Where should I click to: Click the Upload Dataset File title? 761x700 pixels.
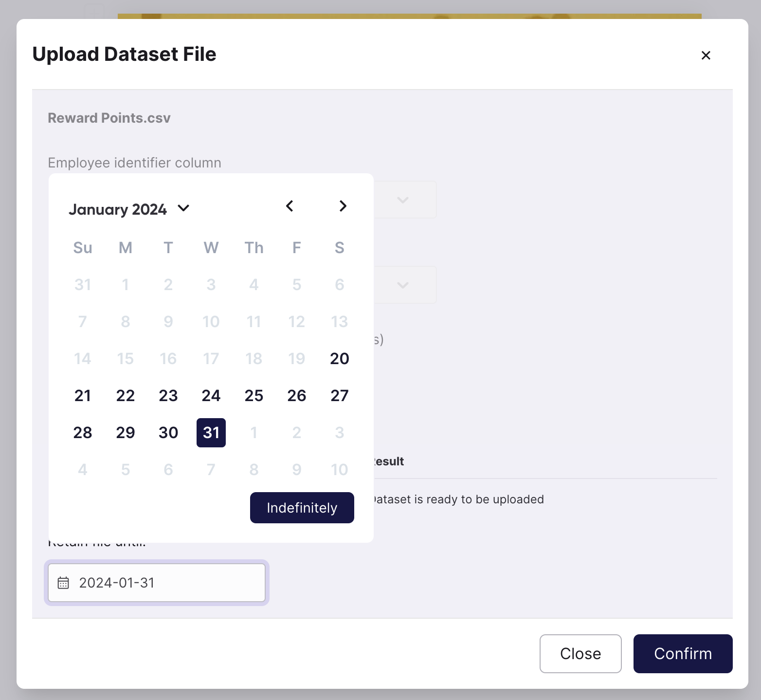(124, 54)
